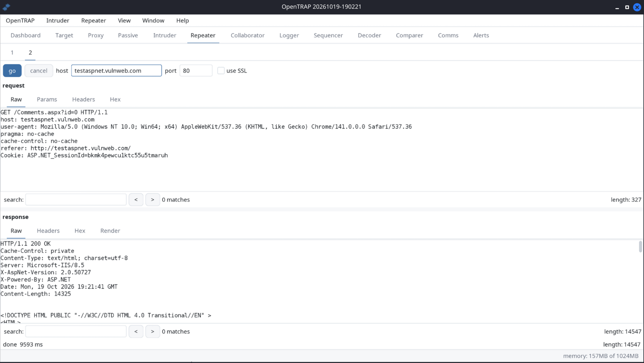
Task: Switch to the Target tab
Action: click(64, 35)
